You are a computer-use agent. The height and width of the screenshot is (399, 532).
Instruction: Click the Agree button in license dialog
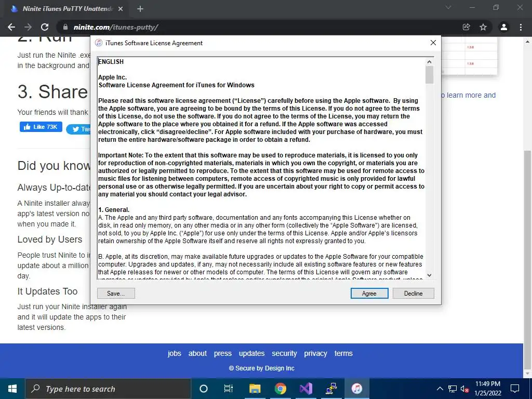click(369, 294)
